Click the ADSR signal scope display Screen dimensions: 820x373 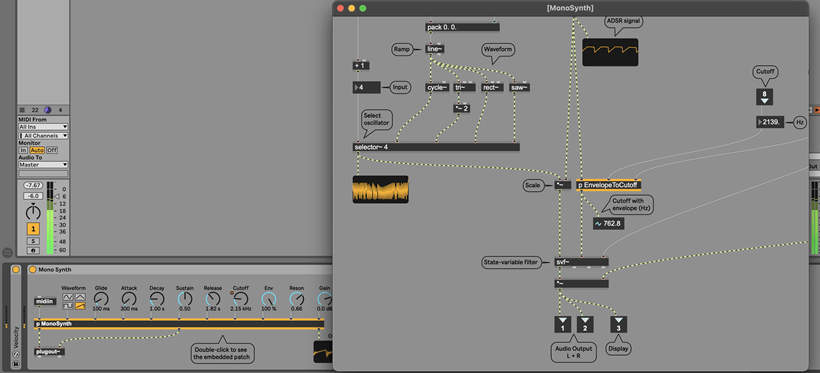pyautogui.click(x=610, y=52)
